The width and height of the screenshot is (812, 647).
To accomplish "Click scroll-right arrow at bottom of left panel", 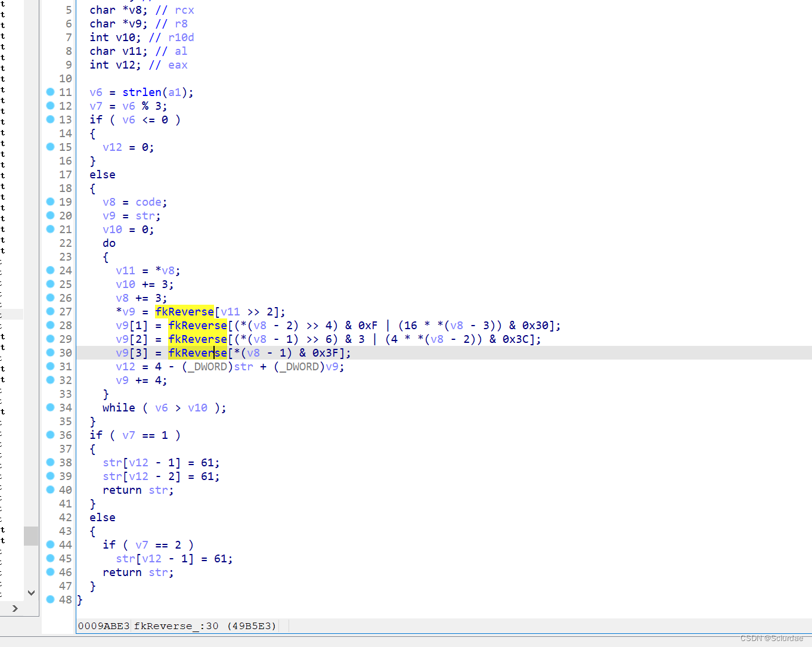I will (15, 608).
